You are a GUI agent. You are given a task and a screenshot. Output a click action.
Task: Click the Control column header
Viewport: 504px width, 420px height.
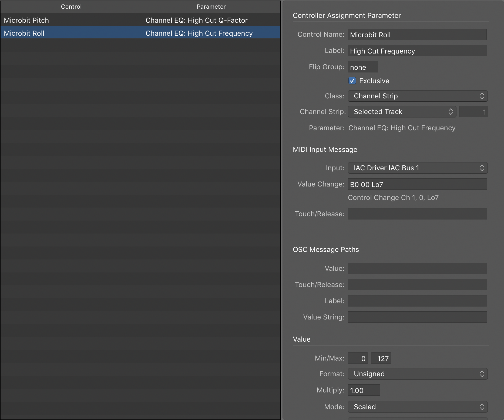pyautogui.click(x=71, y=6)
